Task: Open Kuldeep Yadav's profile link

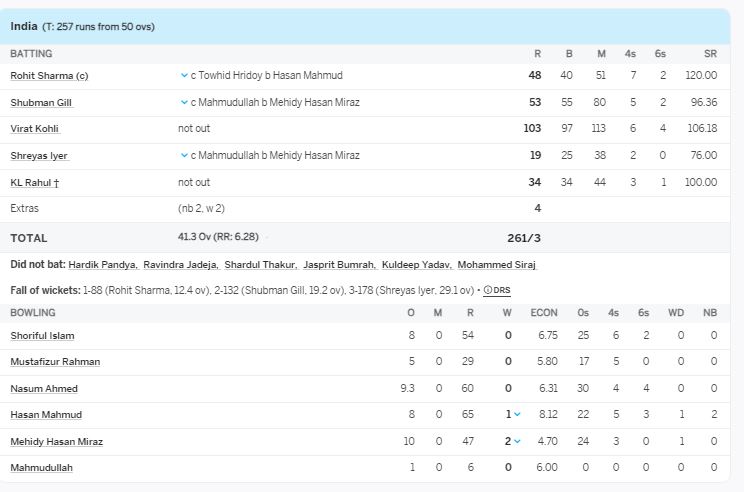Action: [x=416, y=265]
